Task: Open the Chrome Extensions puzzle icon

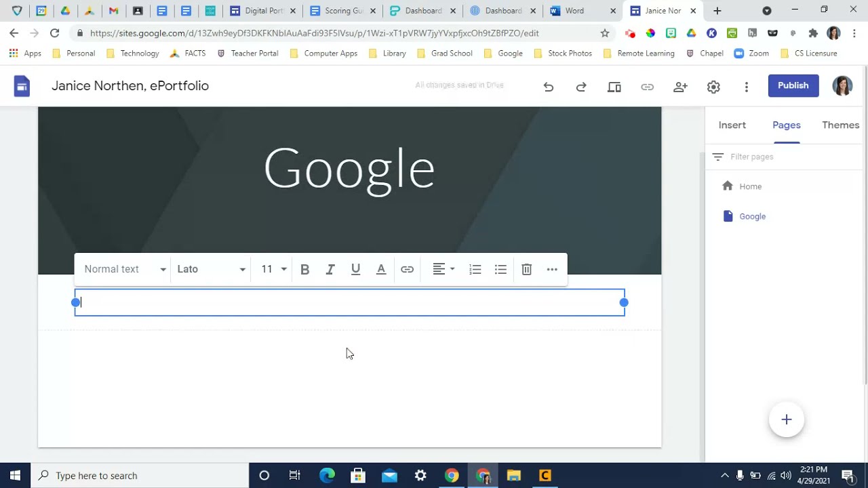Action: [x=813, y=33]
